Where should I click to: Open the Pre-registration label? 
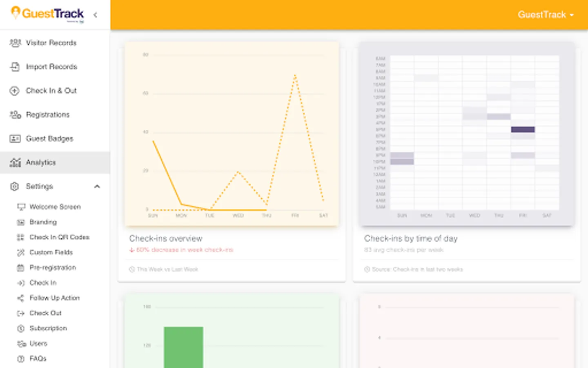tap(53, 267)
